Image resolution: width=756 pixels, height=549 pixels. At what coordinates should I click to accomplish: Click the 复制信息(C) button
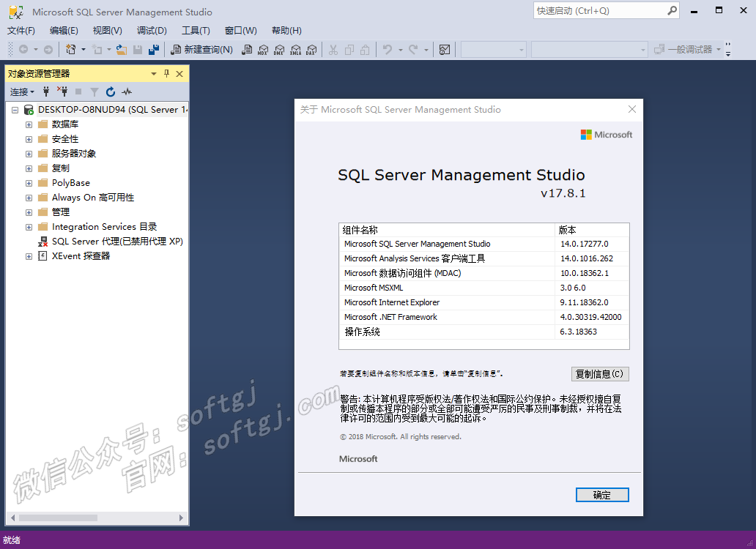pos(600,374)
